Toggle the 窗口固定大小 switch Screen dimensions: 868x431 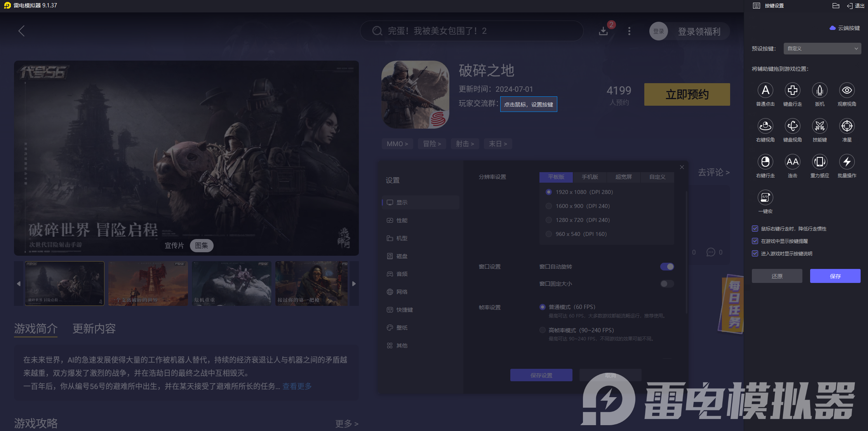click(x=667, y=284)
